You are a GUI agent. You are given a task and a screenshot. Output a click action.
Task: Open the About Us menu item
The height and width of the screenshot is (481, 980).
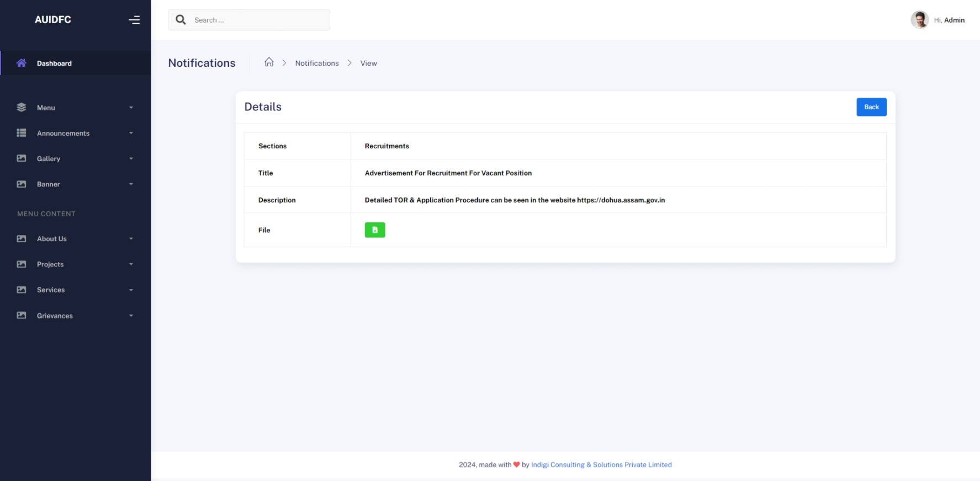coord(52,239)
